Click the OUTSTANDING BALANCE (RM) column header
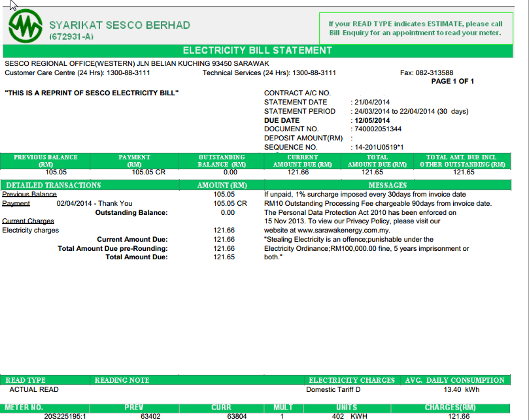 pos(222,161)
